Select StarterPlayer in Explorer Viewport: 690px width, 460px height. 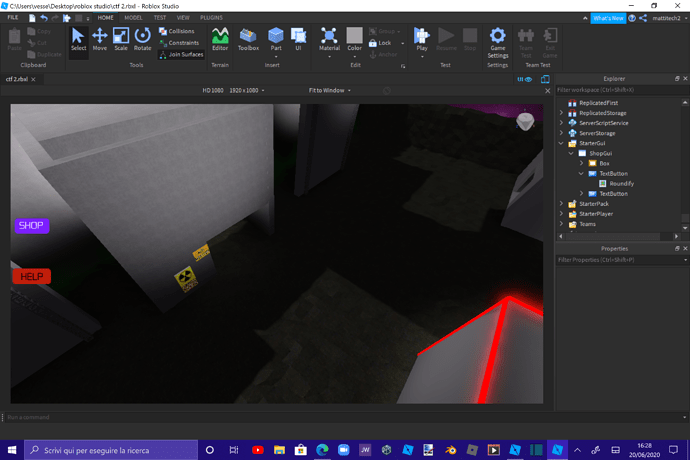tap(596, 214)
